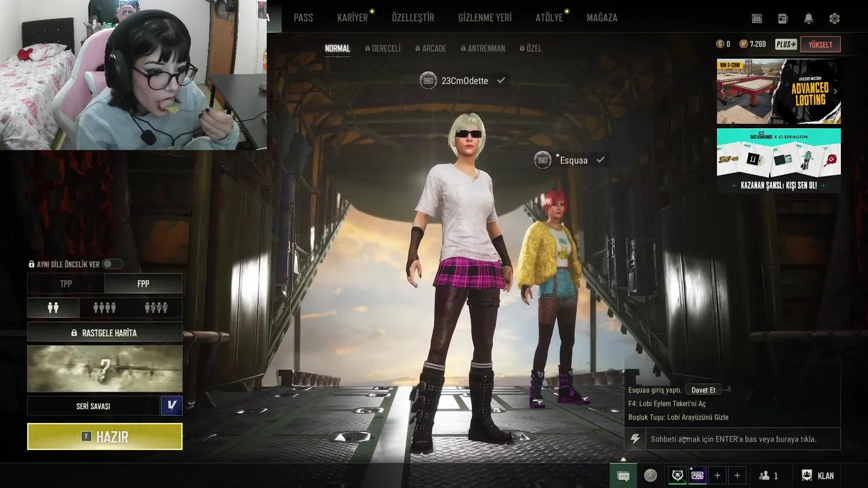Image resolution: width=868 pixels, height=488 pixels.
Task: Open the Advanced Looting banner
Action: click(x=778, y=91)
